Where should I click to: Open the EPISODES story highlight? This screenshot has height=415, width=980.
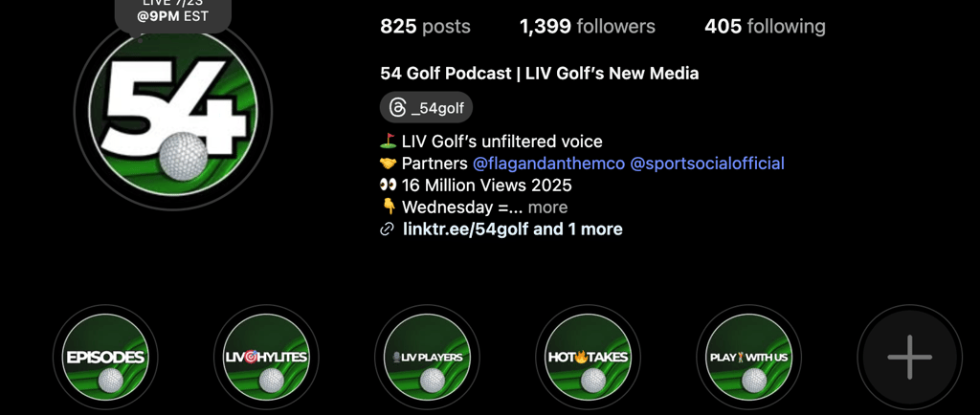(x=105, y=357)
